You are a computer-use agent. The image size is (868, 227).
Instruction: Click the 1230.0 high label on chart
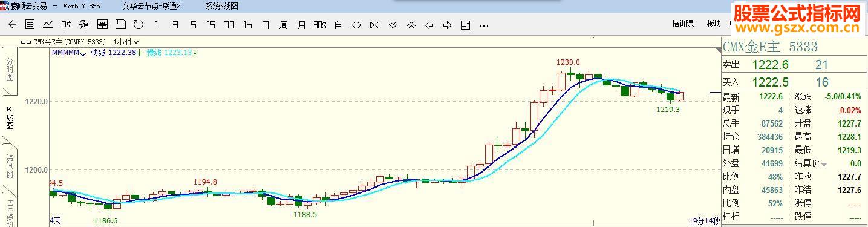[568, 62]
